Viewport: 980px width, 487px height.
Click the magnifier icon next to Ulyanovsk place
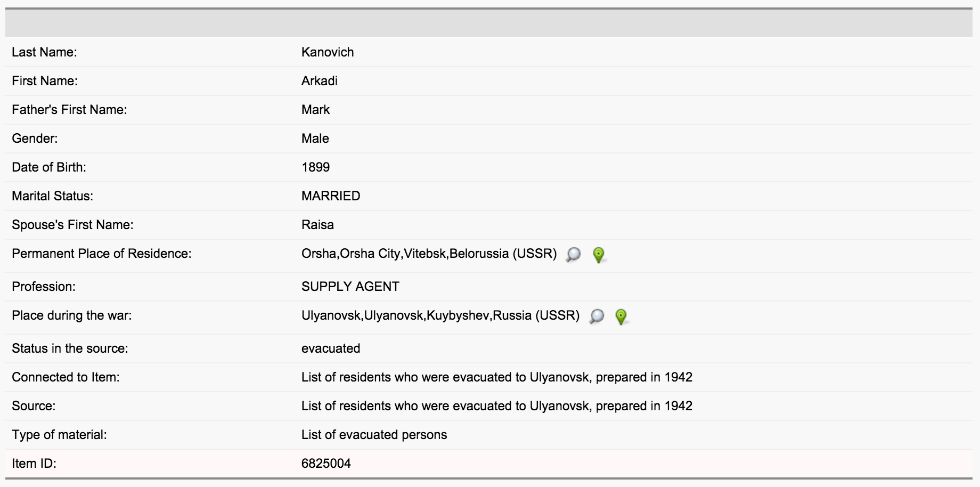click(597, 316)
